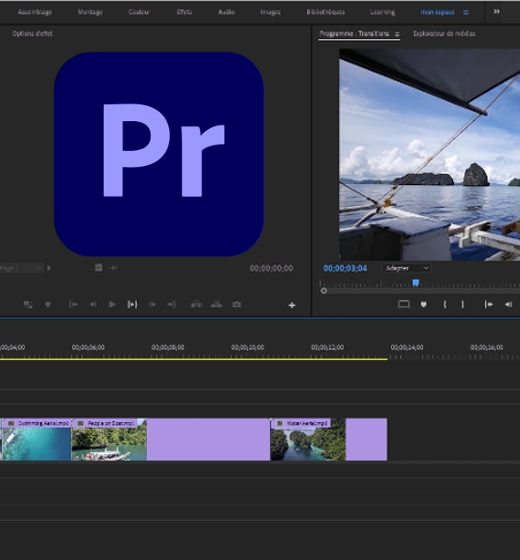Click timeline ruler at 00;00;12;00
520x560 pixels.
pyautogui.click(x=328, y=348)
